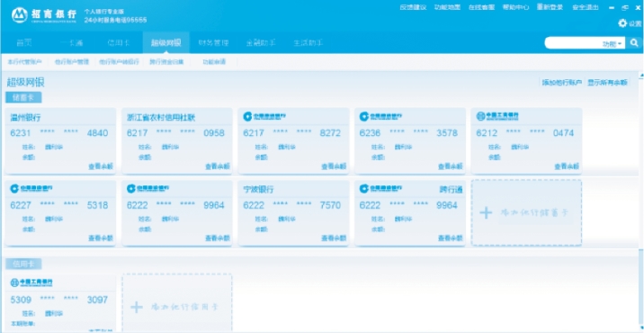Go to the 首页 tab

[x=24, y=43]
